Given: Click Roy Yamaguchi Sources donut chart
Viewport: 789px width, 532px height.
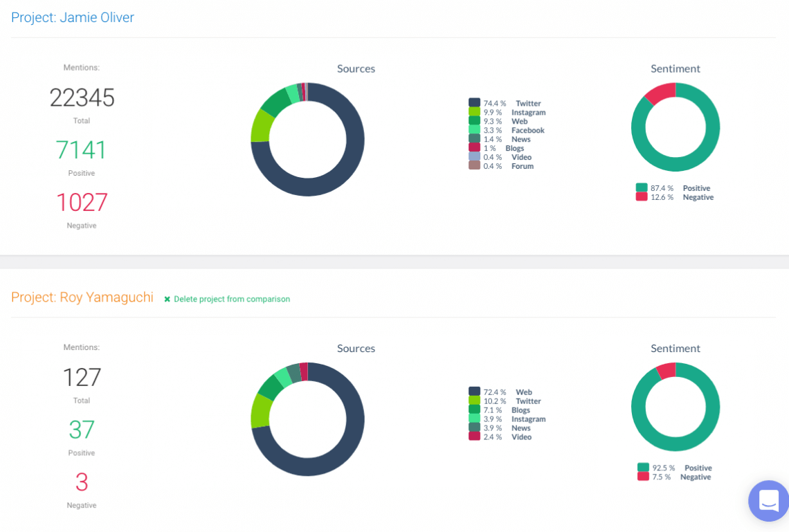Looking at the screenshot, I should click(x=307, y=419).
